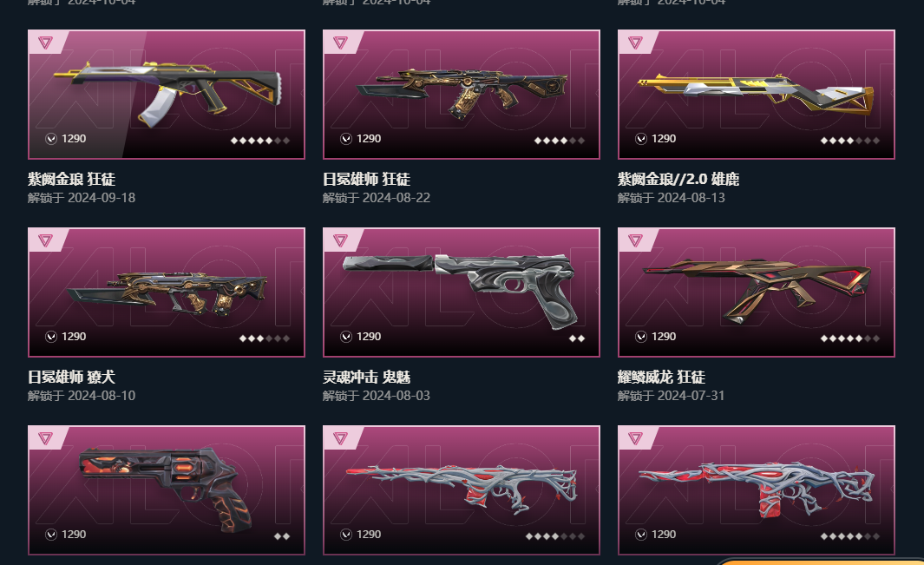The image size is (924, 565).
Task: Click the 灵魂冲击 鬼魅 skin name
Action: (366, 377)
